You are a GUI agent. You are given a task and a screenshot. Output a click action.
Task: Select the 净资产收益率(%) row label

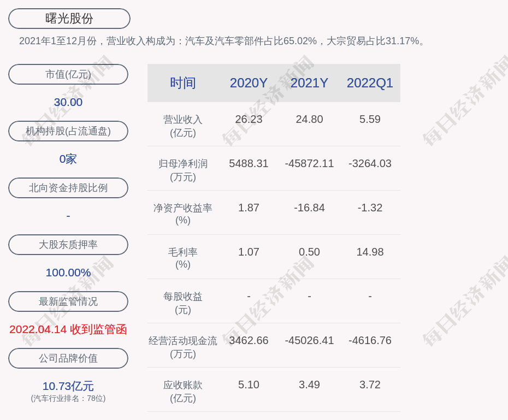(183, 214)
